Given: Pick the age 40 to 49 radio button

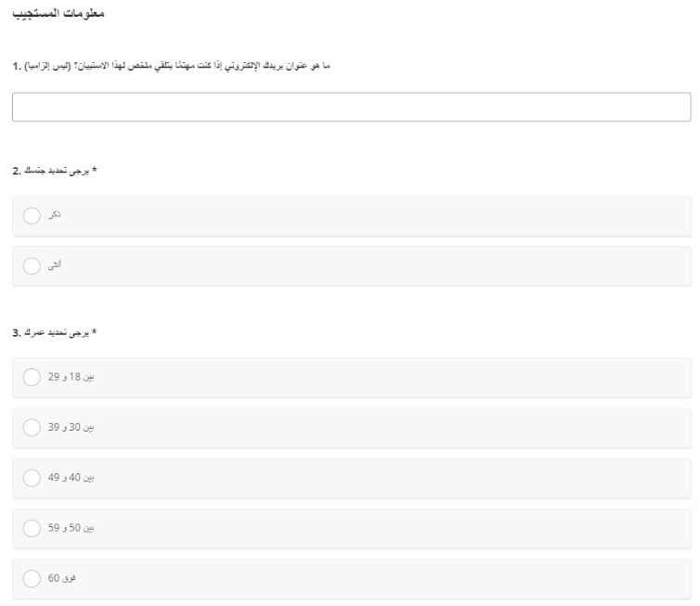Looking at the screenshot, I should 30,478.
